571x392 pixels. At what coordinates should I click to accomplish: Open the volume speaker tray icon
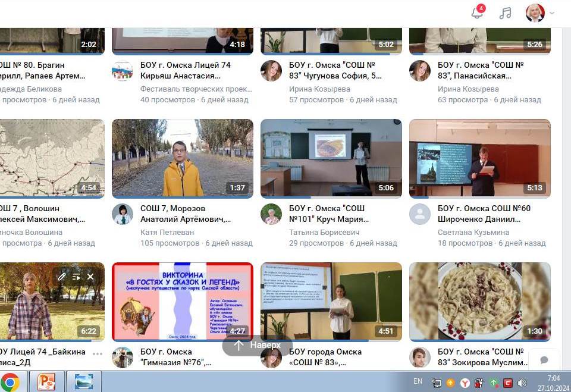tap(522, 383)
